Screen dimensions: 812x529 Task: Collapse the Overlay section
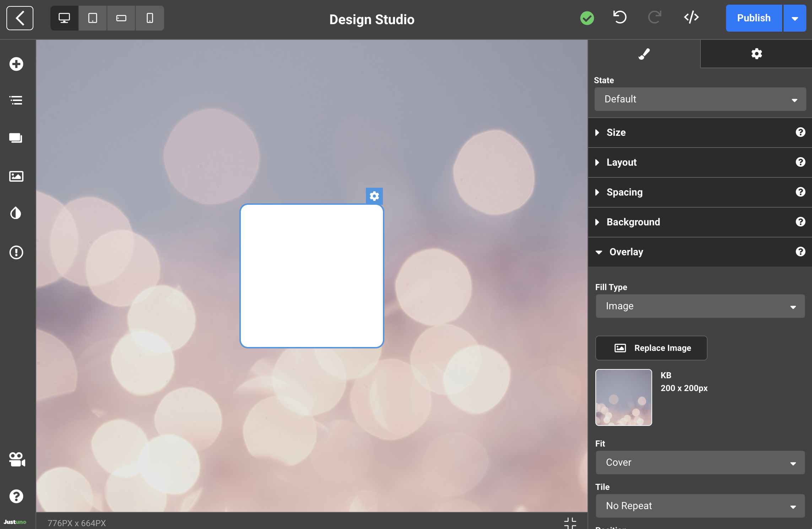626,252
